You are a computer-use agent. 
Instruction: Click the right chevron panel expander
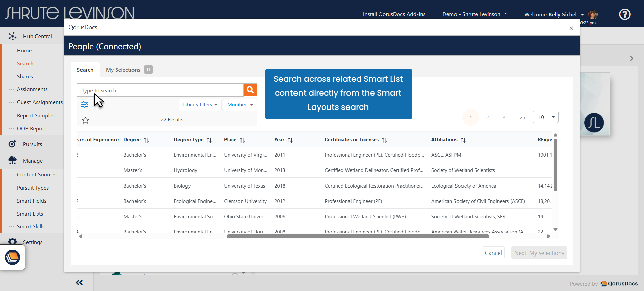click(x=632, y=58)
